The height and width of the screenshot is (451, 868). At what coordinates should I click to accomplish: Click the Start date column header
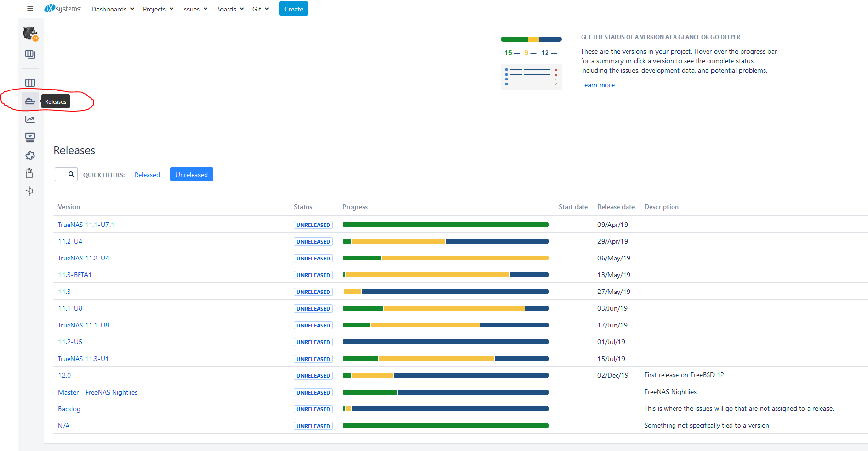click(573, 207)
